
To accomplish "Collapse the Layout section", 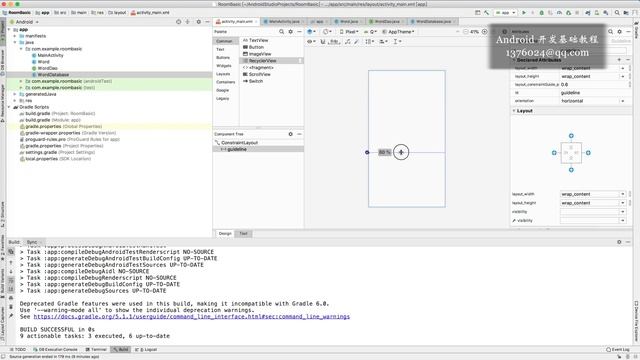I will [x=514, y=111].
